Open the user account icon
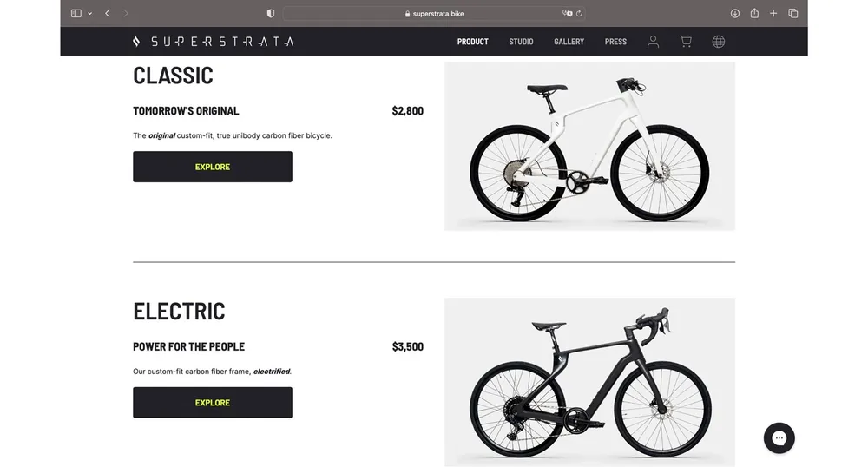This screenshot has width=868, height=467. pyautogui.click(x=654, y=42)
